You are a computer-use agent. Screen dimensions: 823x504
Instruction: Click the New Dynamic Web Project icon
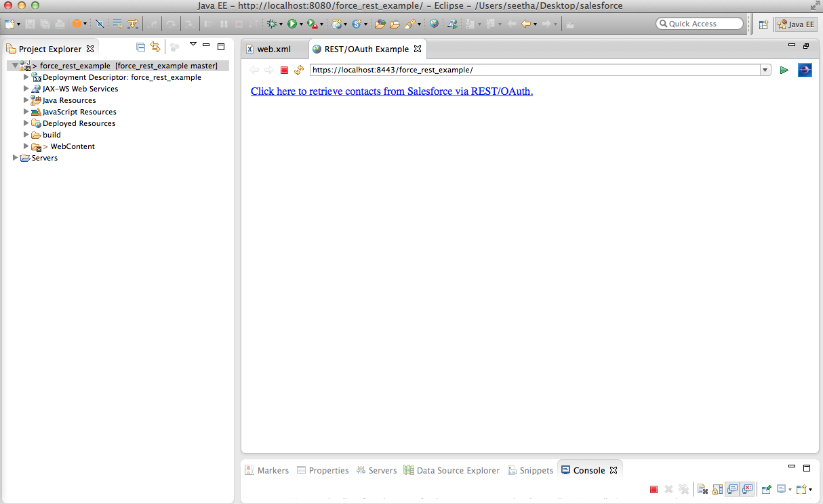336,24
